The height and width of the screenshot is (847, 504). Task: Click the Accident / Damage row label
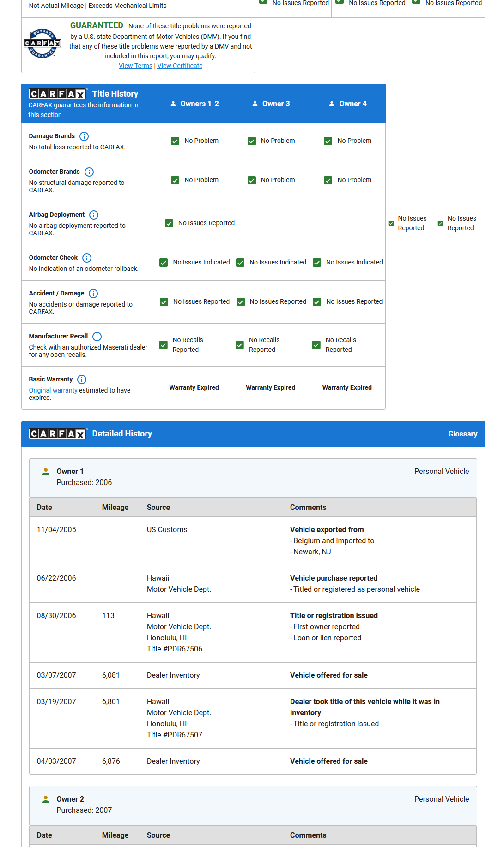tap(56, 293)
